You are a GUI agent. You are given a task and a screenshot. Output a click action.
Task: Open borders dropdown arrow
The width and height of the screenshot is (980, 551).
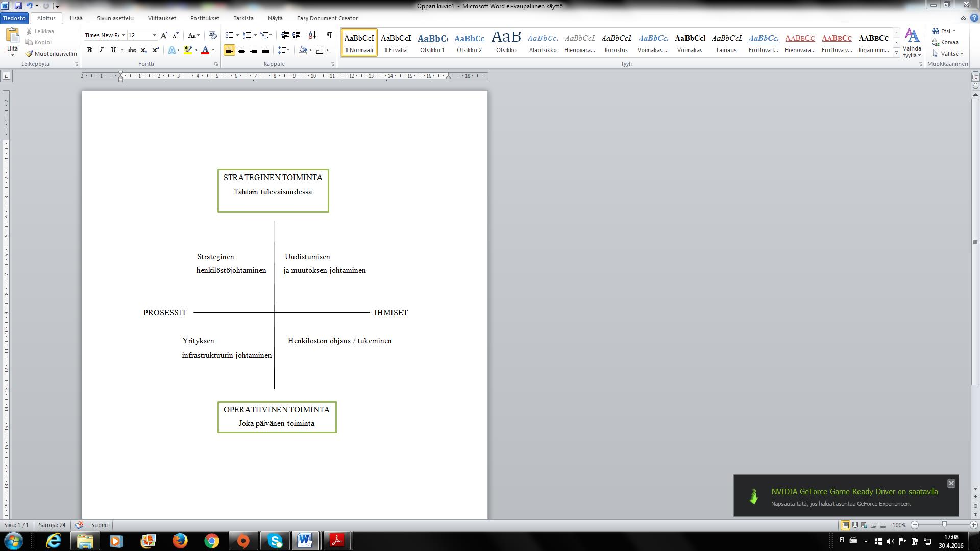click(327, 50)
